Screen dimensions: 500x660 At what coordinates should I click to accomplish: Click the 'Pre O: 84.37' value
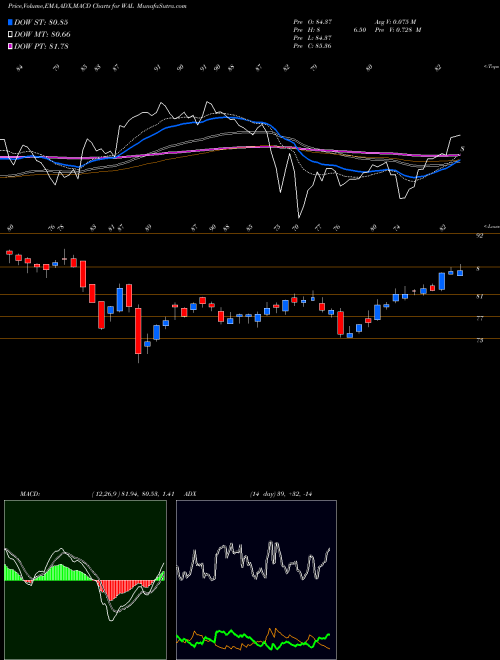point(312,22)
